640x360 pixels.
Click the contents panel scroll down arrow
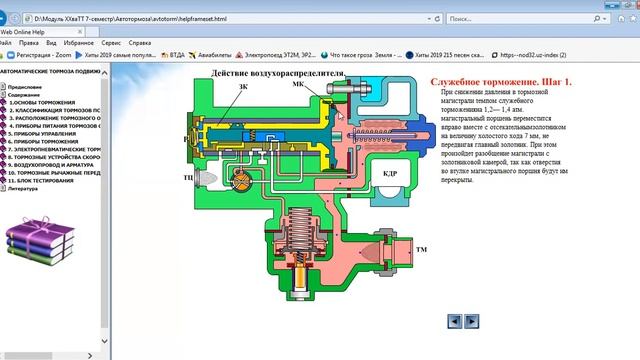tap(104, 341)
